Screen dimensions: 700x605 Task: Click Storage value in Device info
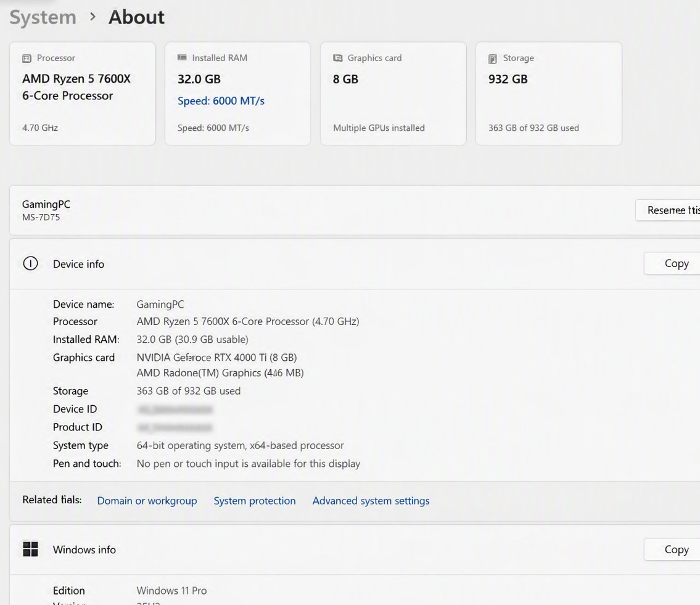[x=188, y=390]
